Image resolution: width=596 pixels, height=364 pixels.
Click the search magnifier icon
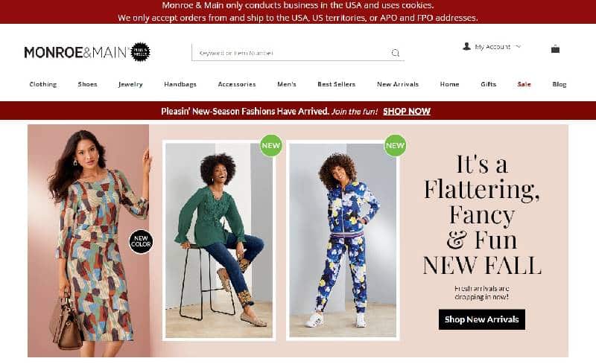[x=396, y=53]
